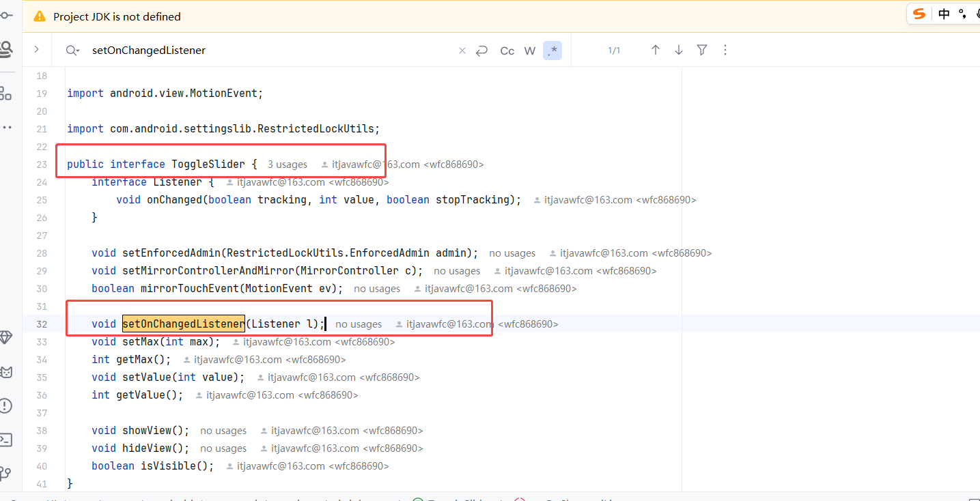Image resolution: width=980 pixels, height=501 pixels.
Task: Switch the 中 Chinese input mode
Action: coord(944,14)
